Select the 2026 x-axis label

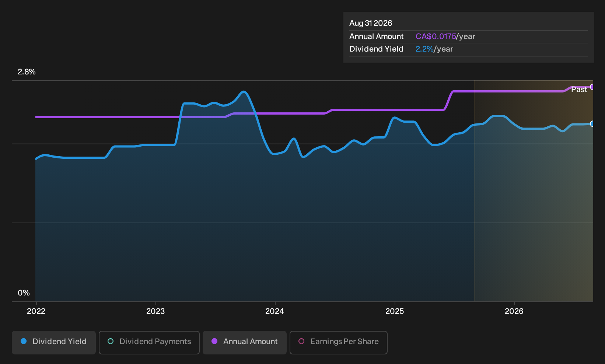click(x=514, y=311)
